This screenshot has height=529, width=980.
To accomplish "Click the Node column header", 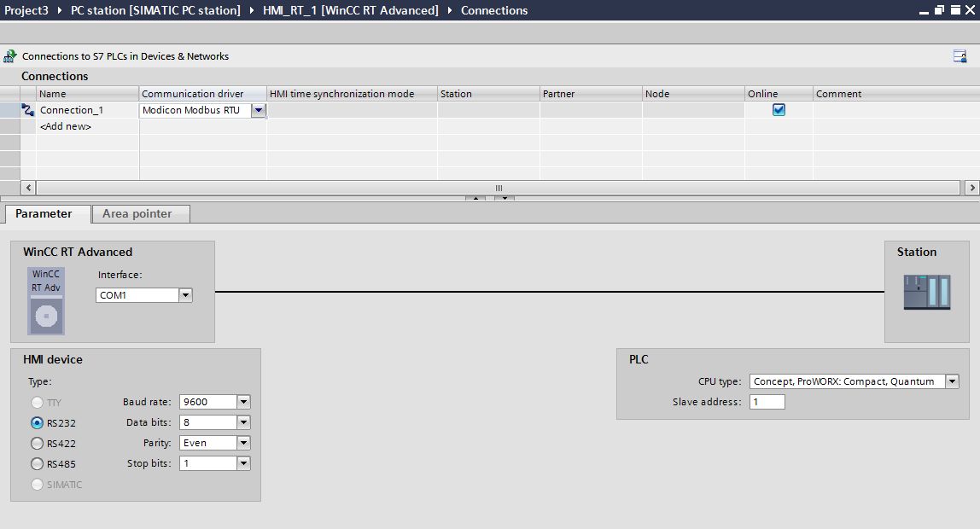I will [x=693, y=94].
